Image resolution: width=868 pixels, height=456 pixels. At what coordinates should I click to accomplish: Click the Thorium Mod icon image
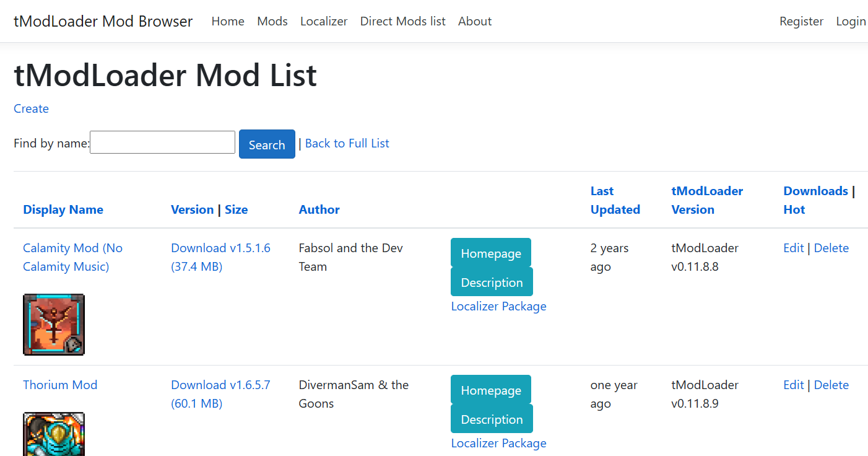[53, 434]
